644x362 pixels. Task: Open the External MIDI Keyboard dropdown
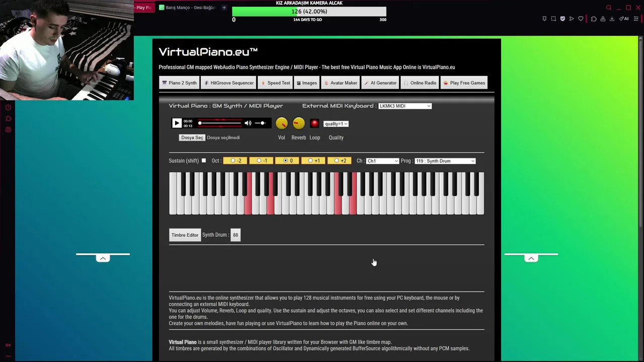click(405, 106)
